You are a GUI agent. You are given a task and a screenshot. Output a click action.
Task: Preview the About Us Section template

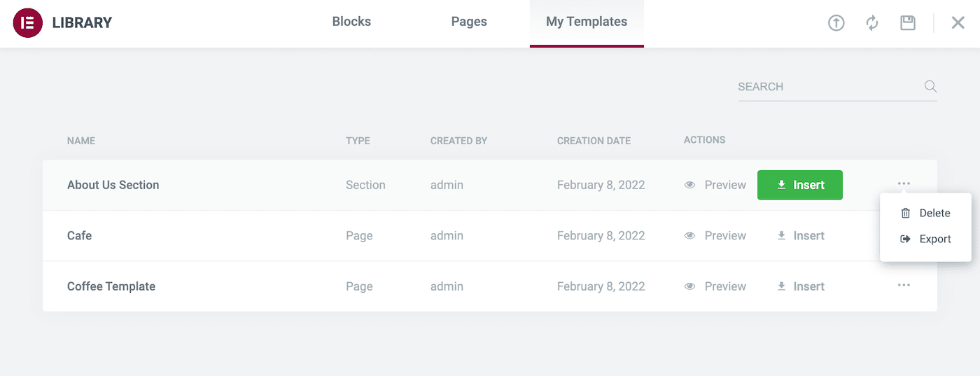point(715,185)
